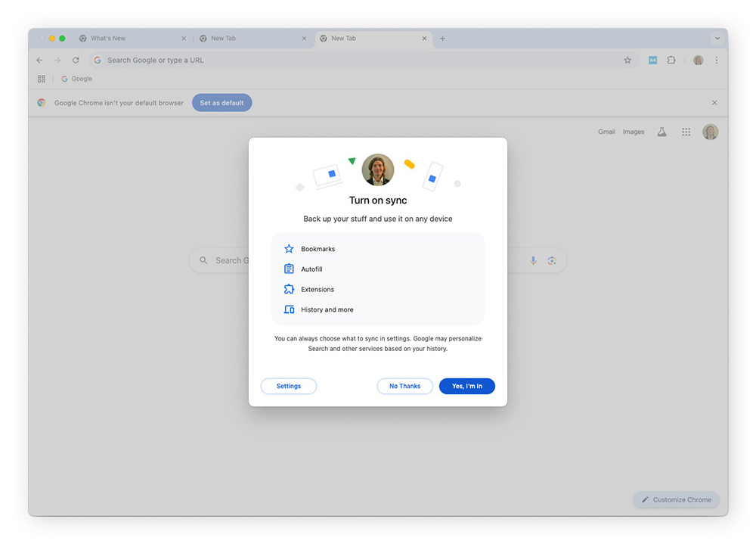Expand the tab search dropdown arrow

coord(717,39)
